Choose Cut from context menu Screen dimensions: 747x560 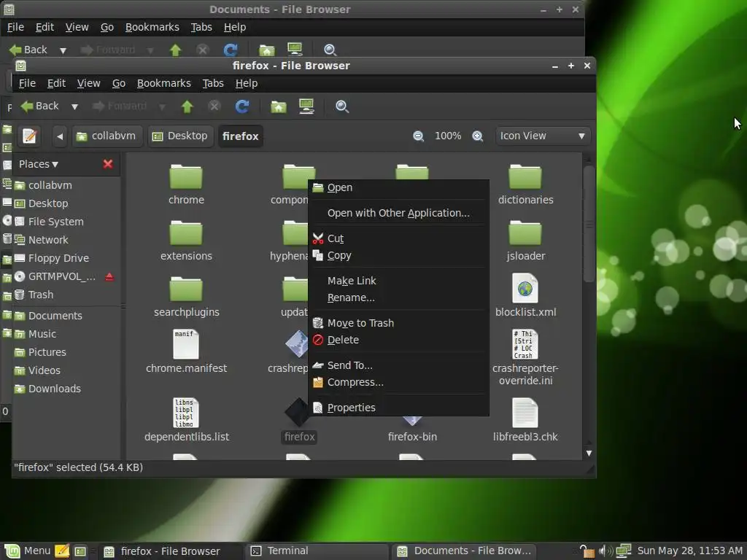pos(399,238)
